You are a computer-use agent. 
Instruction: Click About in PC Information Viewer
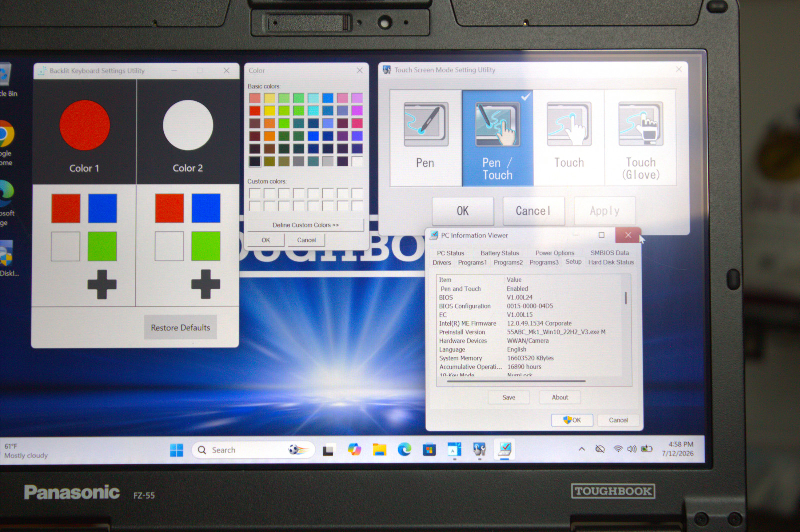tap(560, 397)
